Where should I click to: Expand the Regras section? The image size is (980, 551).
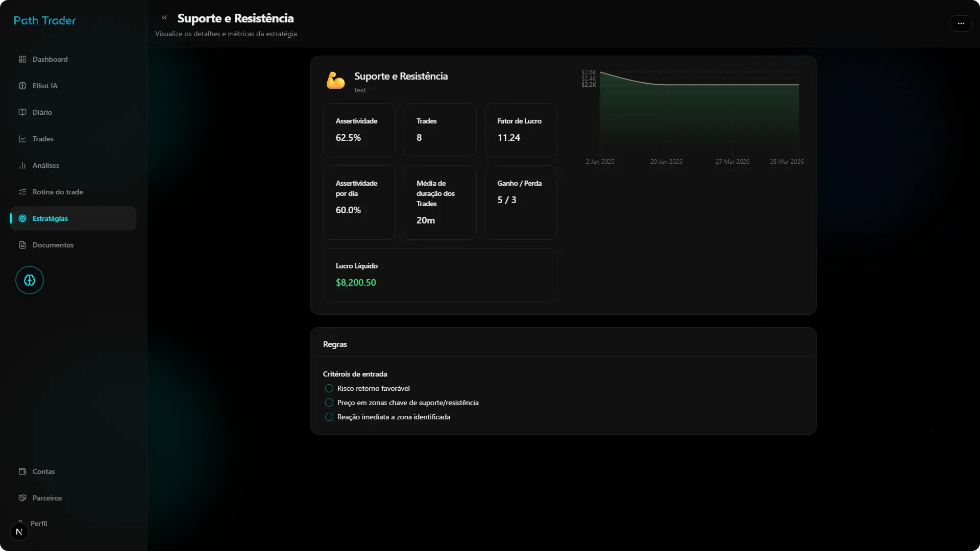tap(335, 344)
